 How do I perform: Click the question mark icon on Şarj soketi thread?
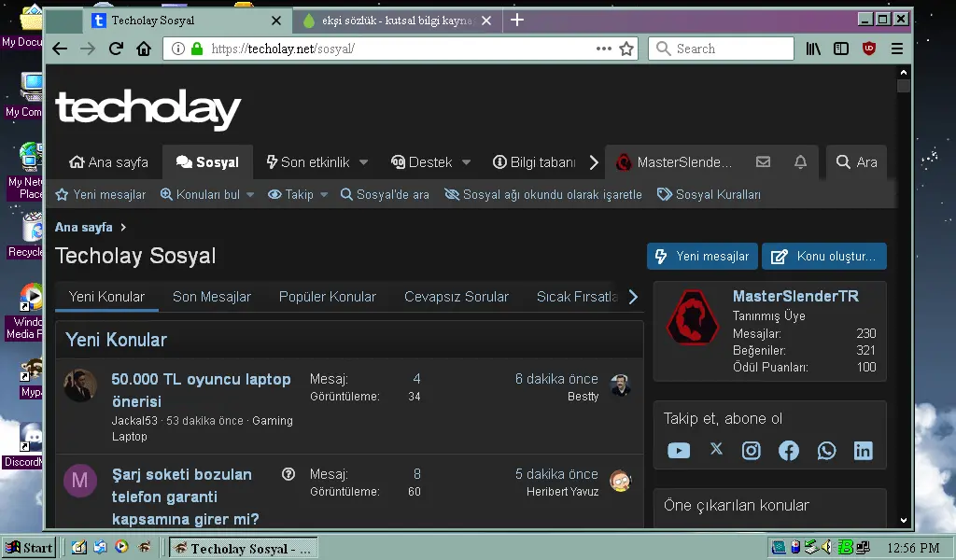point(288,474)
